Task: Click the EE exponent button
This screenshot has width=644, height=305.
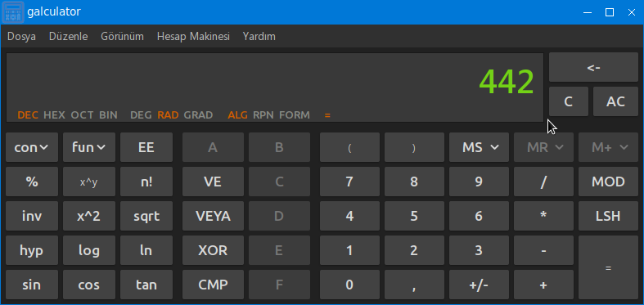Action: (x=146, y=147)
